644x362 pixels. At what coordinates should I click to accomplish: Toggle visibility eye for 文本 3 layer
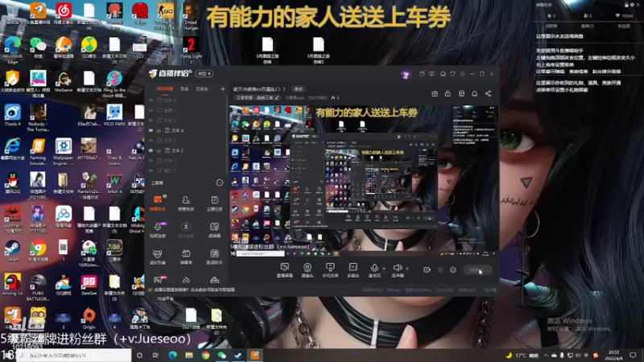151,140
